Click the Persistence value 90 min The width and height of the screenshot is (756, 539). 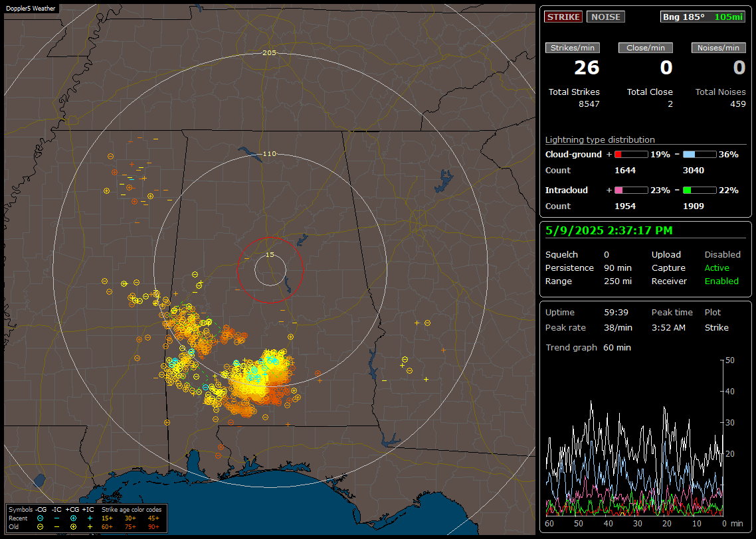click(x=618, y=268)
